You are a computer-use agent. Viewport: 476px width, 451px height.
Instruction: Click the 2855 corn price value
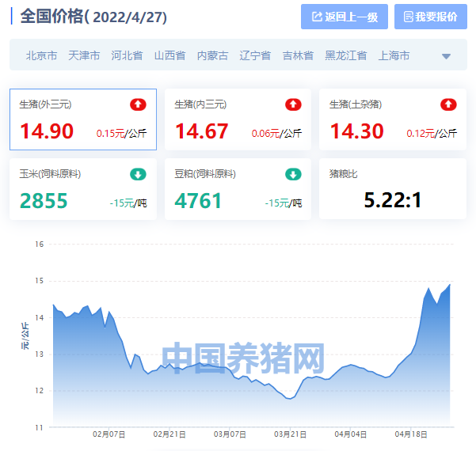pos(44,201)
